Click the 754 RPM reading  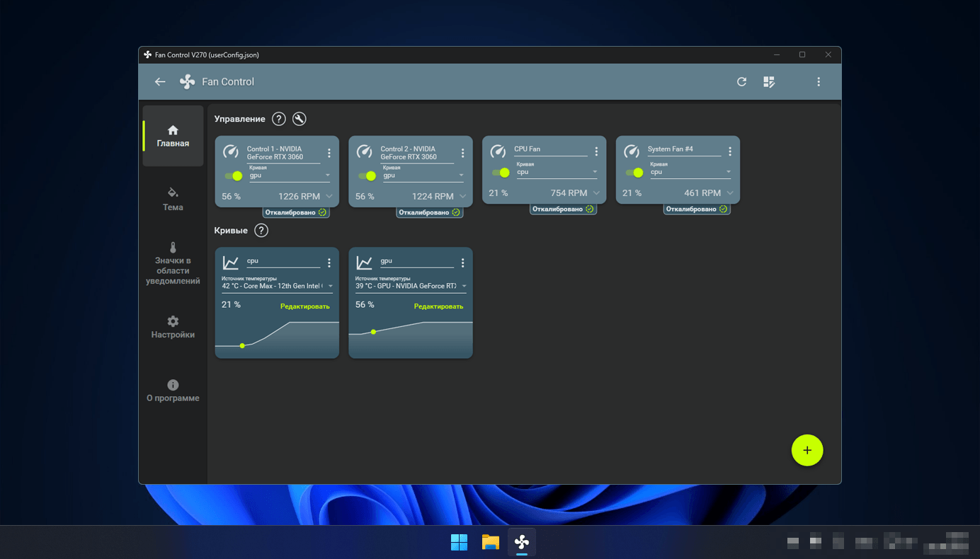coord(569,192)
